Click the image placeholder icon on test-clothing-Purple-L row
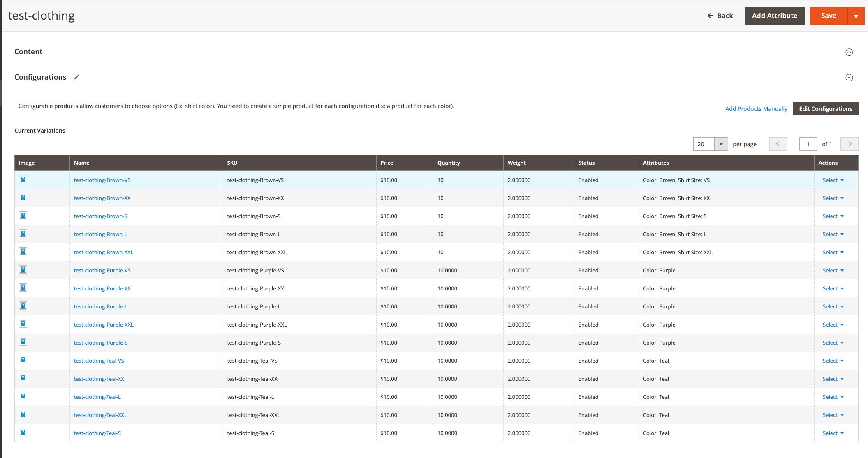868x458 pixels. click(23, 306)
